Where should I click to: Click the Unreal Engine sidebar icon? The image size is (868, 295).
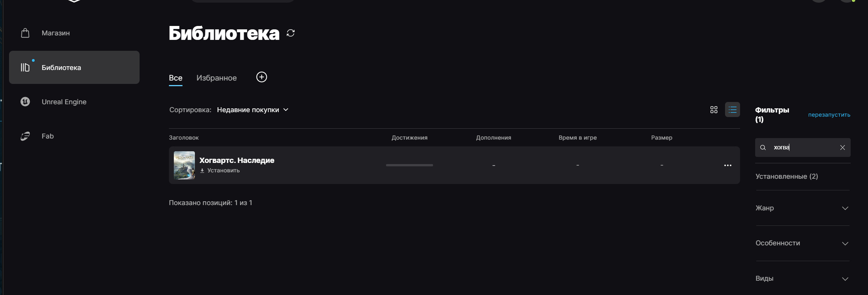click(x=25, y=102)
